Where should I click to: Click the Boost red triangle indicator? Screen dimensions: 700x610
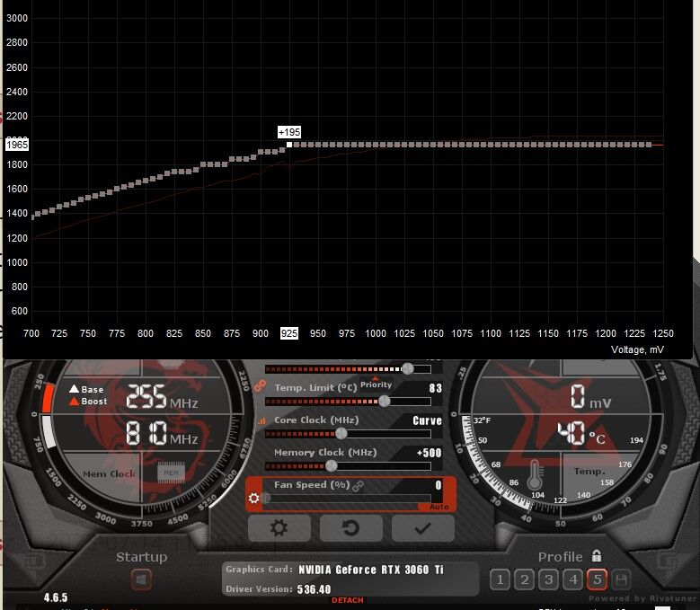pos(74,402)
